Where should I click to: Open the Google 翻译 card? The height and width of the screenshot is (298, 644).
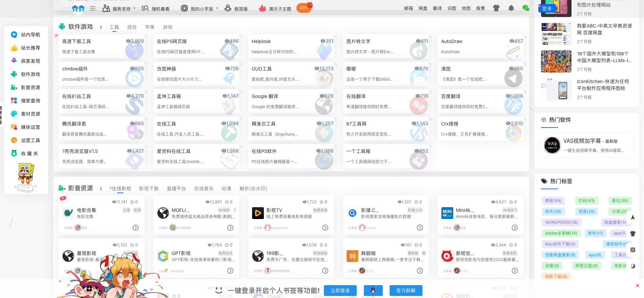pyautogui.click(x=291, y=101)
